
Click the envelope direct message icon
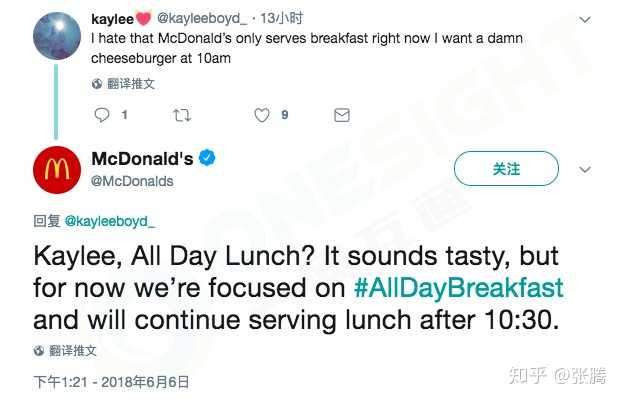tap(341, 115)
